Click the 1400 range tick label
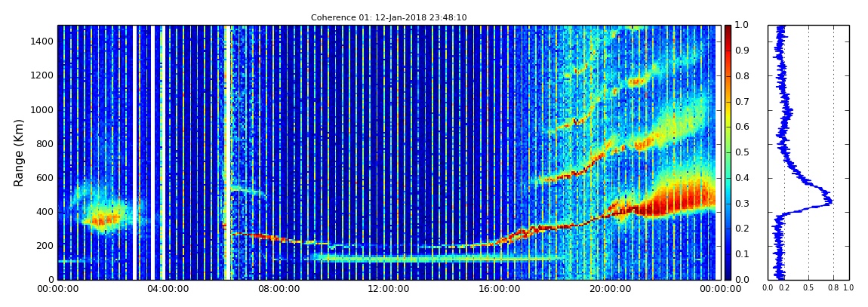 click(42, 41)
